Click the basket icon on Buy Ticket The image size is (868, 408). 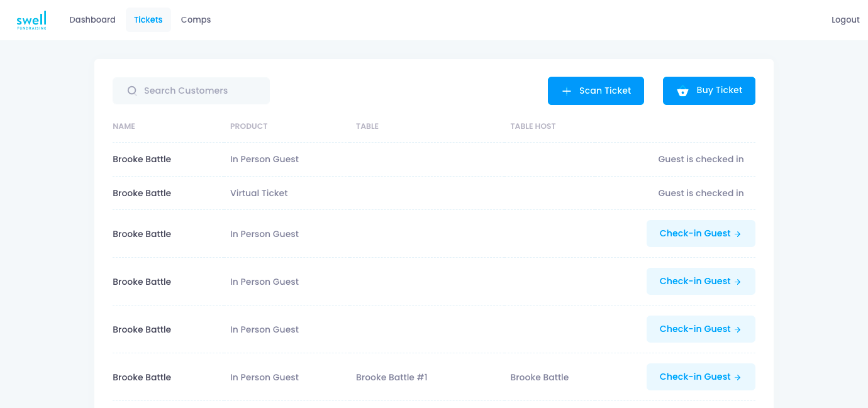point(682,91)
